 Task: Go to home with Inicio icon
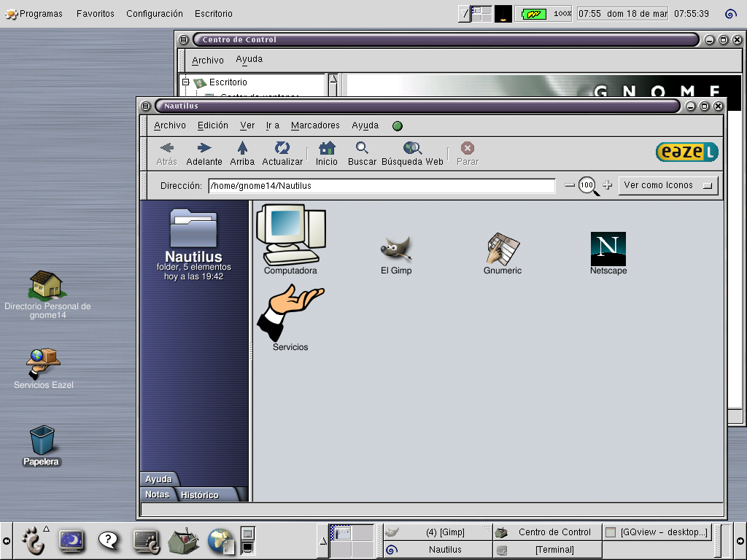click(x=326, y=153)
